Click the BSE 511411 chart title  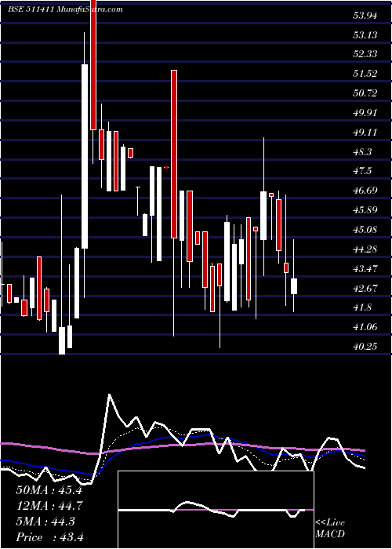point(65,9)
